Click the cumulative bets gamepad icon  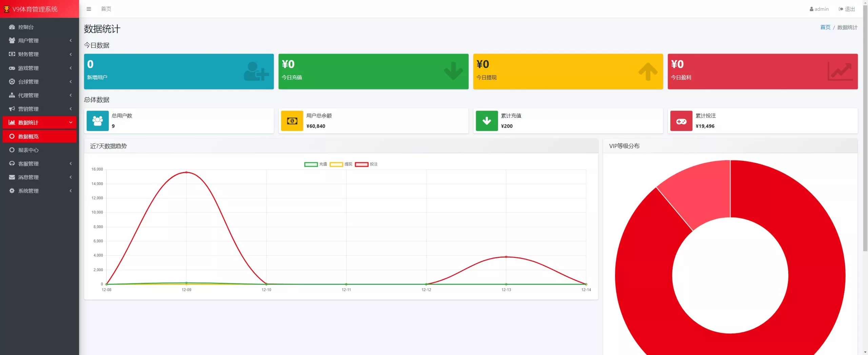click(x=681, y=121)
